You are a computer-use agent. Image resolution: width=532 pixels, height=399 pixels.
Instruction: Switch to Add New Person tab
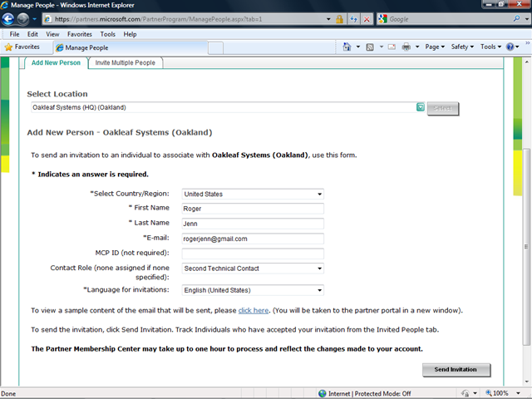coord(56,63)
